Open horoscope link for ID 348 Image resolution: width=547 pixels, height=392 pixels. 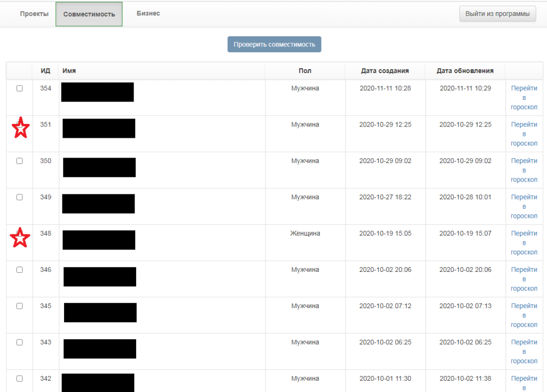tap(524, 243)
